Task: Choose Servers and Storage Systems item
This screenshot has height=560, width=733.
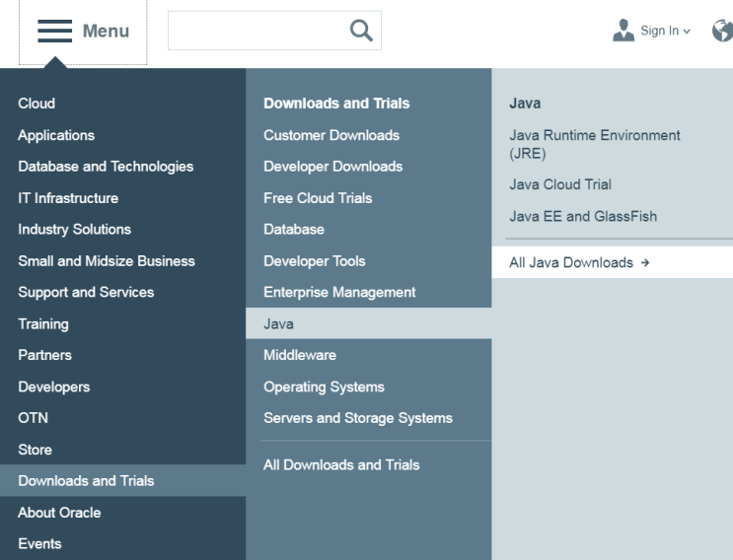Action: coord(357,418)
